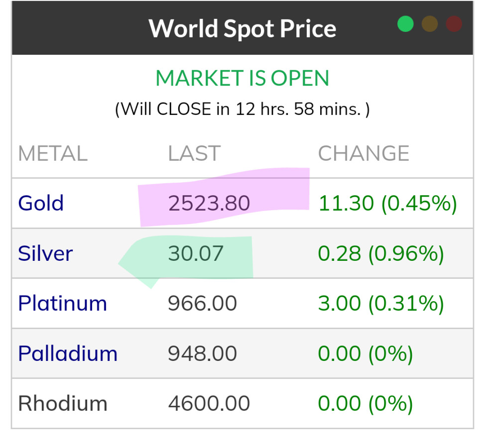Click Silver change value 0.28 (0.96%)
This screenshot has width=485, height=448.
tap(381, 253)
